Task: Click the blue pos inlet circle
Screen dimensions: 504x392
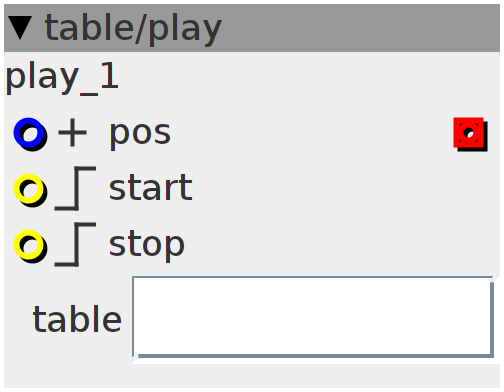Action: click(x=30, y=133)
